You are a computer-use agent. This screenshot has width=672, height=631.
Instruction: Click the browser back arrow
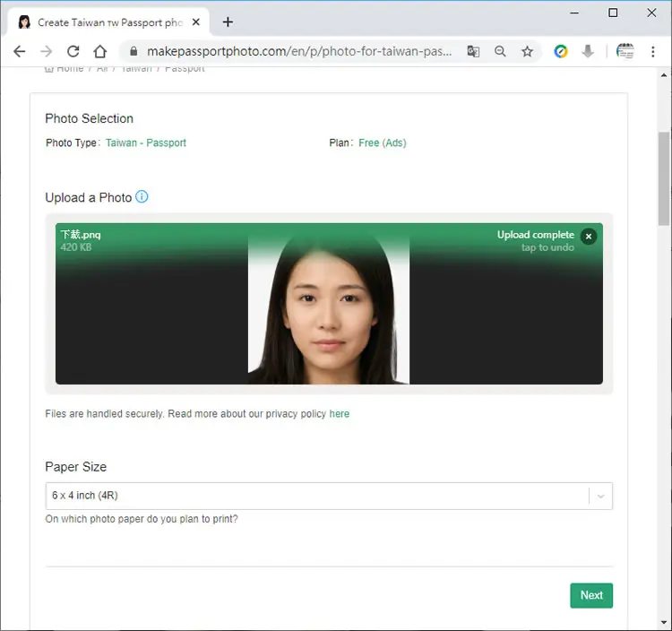pos(20,51)
